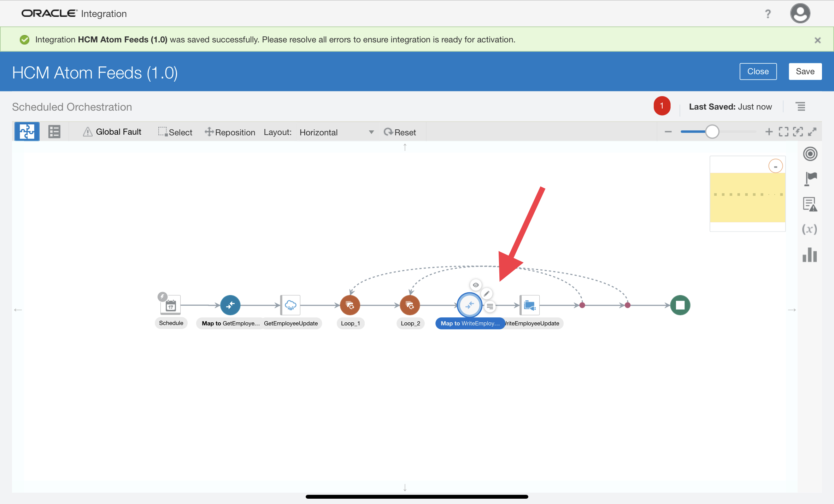Click the zoom slider handle
Viewport: 834px width, 504px height.
coord(712,132)
